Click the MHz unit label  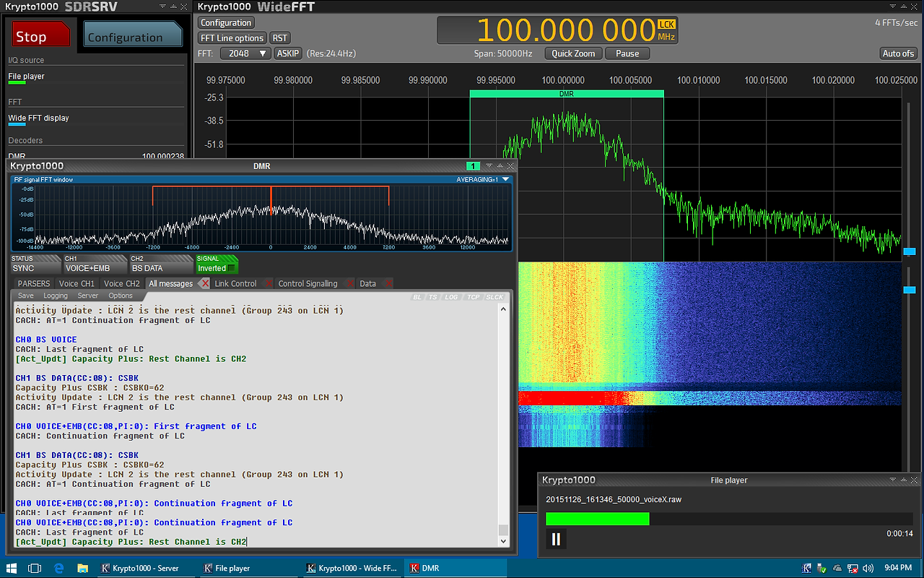pyautogui.click(x=666, y=36)
